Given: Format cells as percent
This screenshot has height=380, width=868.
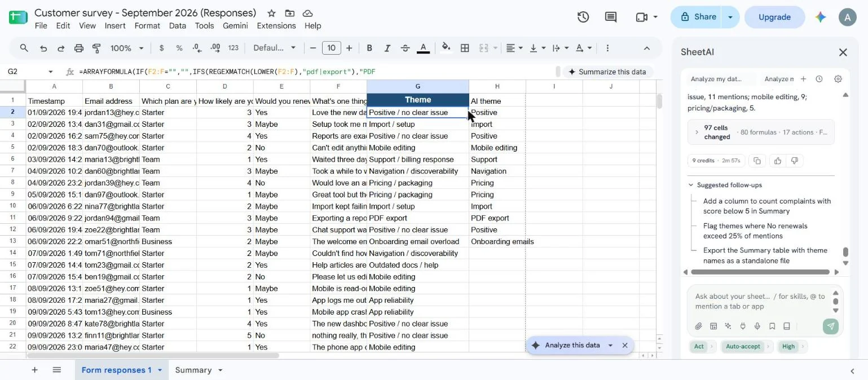Looking at the screenshot, I should click(x=179, y=48).
